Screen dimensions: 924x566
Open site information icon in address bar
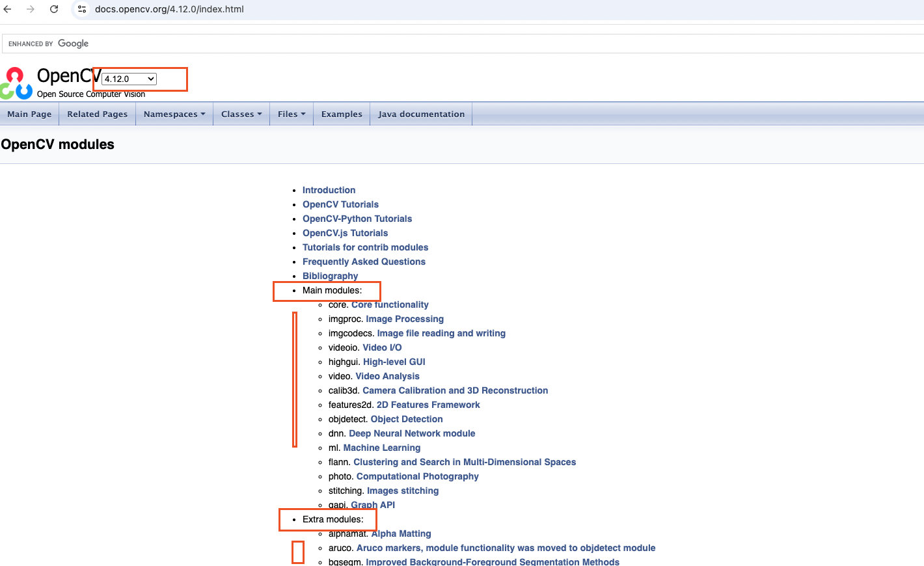click(82, 9)
